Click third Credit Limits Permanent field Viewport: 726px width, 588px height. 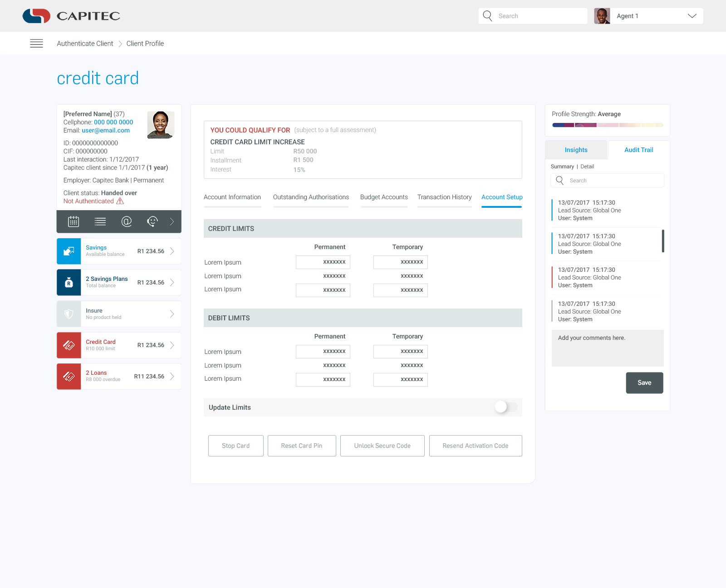click(x=323, y=290)
